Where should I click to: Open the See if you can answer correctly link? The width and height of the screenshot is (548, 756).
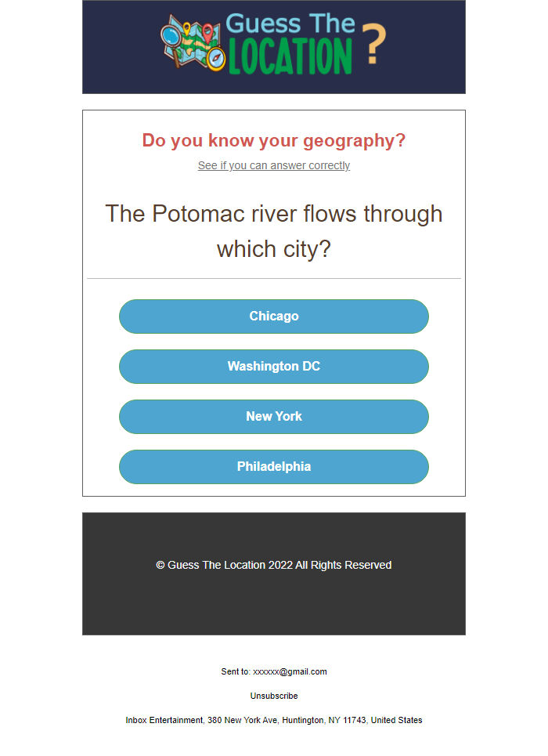[274, 166]
